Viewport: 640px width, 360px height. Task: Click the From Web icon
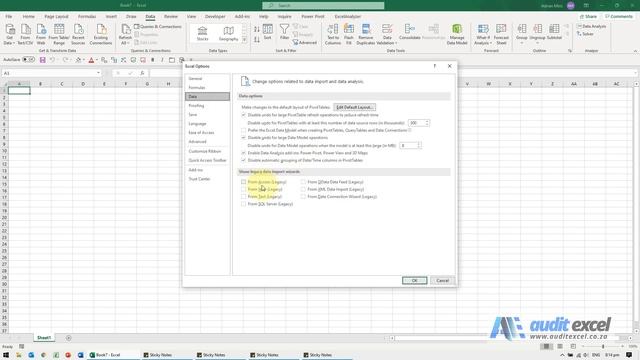41,34
